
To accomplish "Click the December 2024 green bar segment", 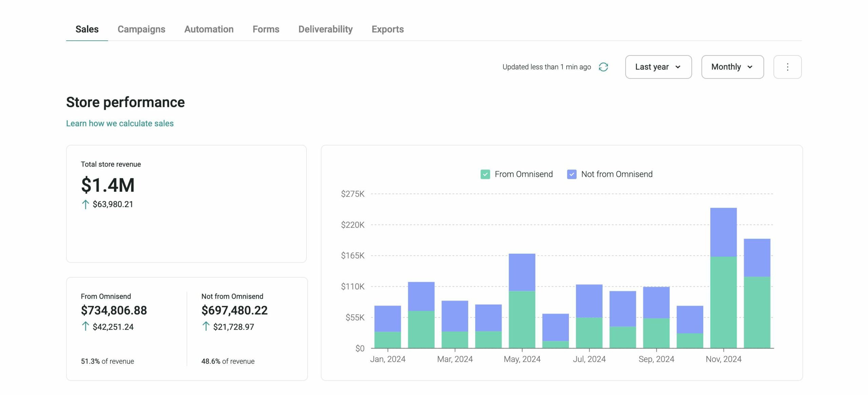I will [757, 312].
